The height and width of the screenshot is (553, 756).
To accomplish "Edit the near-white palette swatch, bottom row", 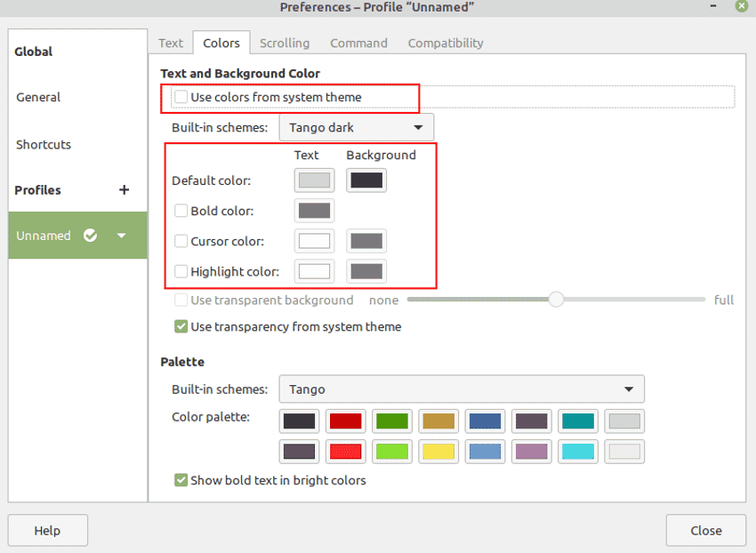I will tap(624, 452).
